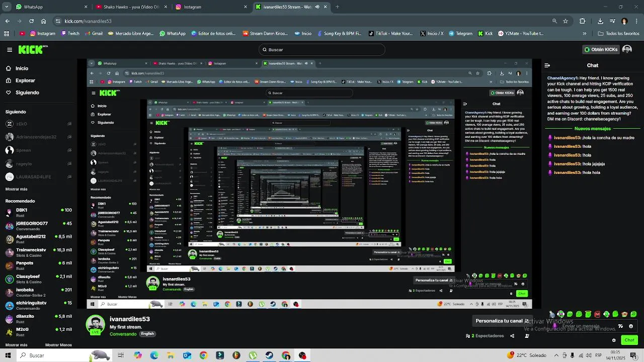This screenshot has height=362, width=644.
Task: Open recommended channel DBK1
Action: click(x=38, y=213)
